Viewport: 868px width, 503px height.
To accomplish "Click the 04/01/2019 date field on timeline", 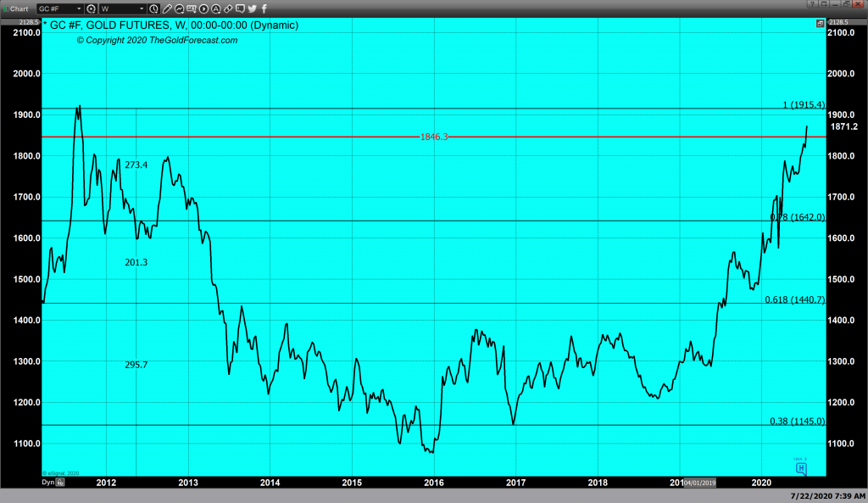I will coord(700,482).
